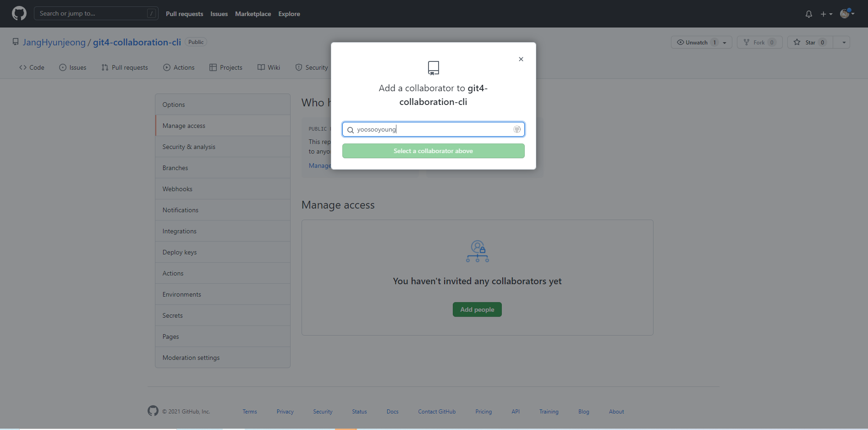Switch to the Code tab
This screenshot has width=868, height=430.
coord(32,67)
